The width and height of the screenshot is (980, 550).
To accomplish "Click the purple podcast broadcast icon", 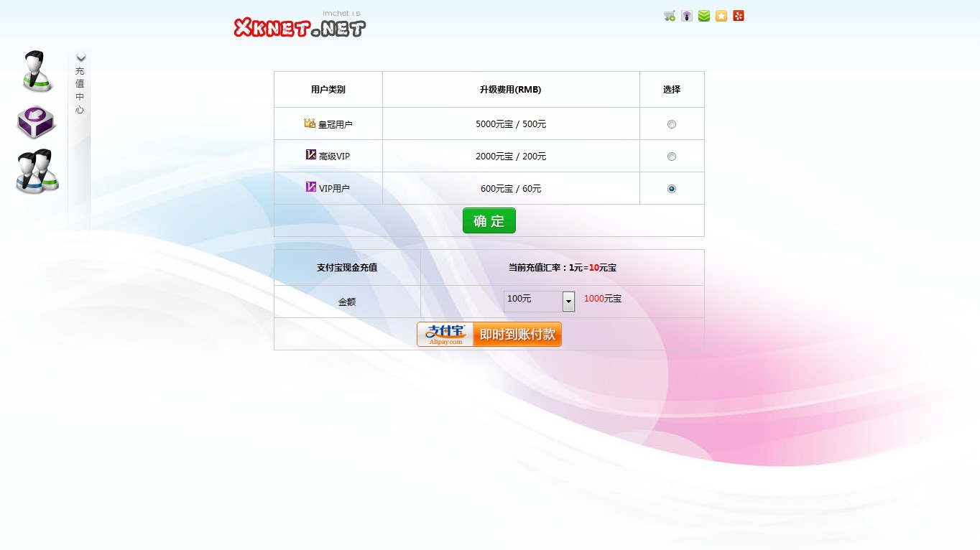I will click(687, 16).
